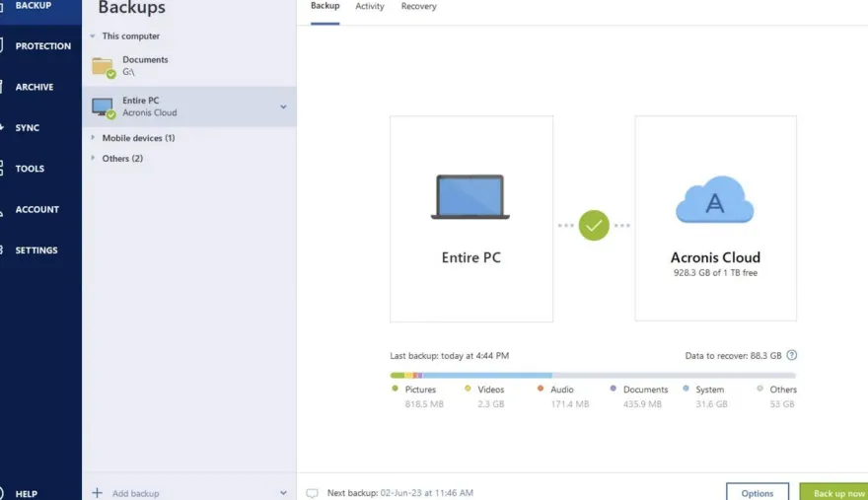
Task: Click the 'Last backup: today at 4:44 PM' text
Action: click(450, 355)
